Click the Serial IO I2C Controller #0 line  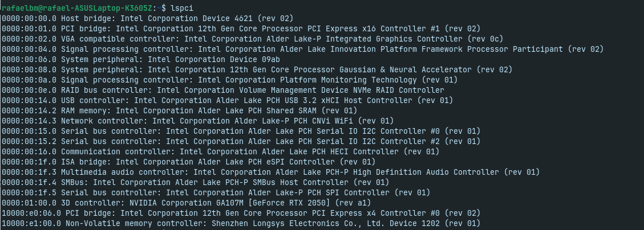(x=240, y=131)
